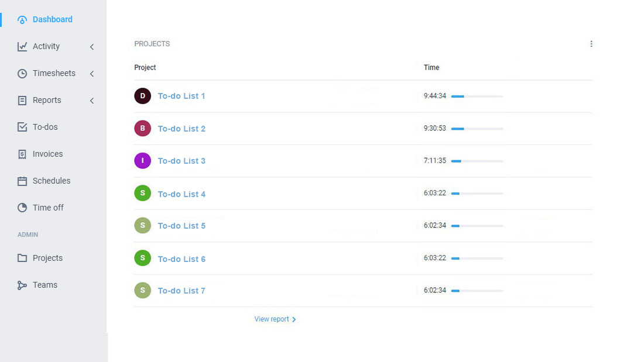Click the progress bar for To-do List 7
Image resolution: width=644 pixels, height=362 pixels.
pos(477,291)
